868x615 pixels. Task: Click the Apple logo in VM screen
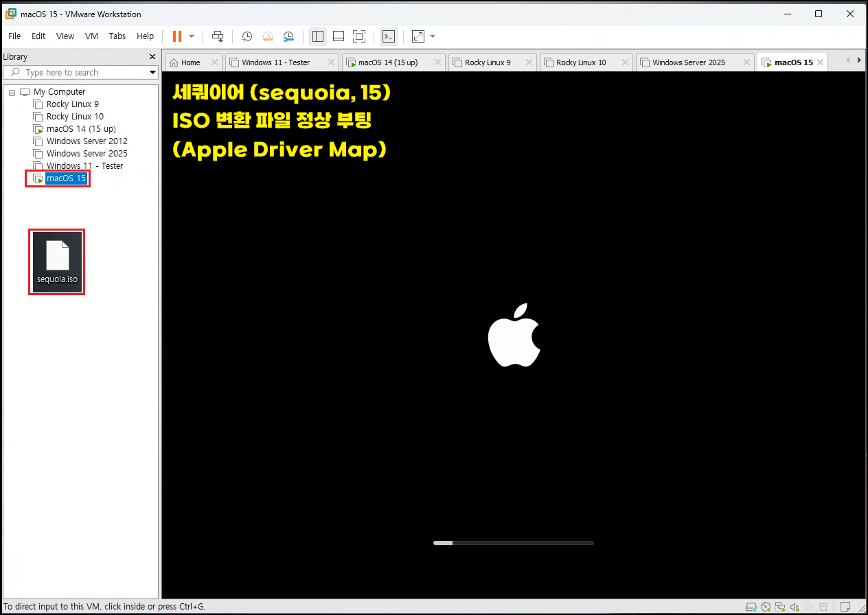[x=514, y=334]
